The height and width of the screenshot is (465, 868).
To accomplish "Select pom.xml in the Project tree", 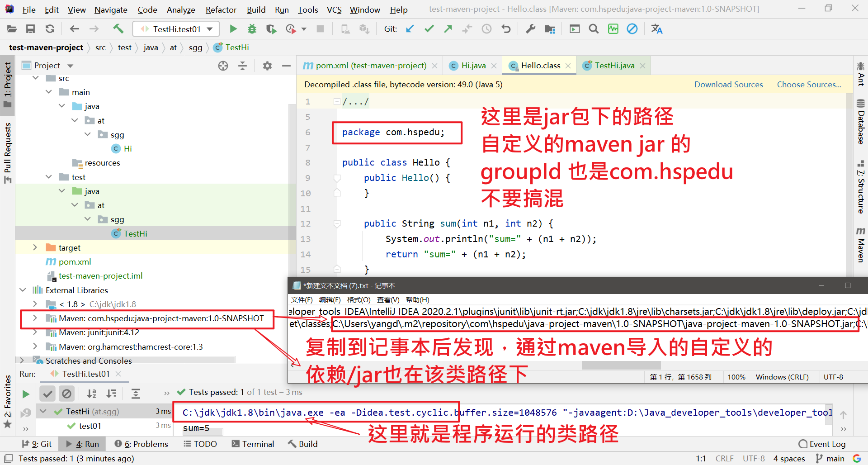I will 75,261.
